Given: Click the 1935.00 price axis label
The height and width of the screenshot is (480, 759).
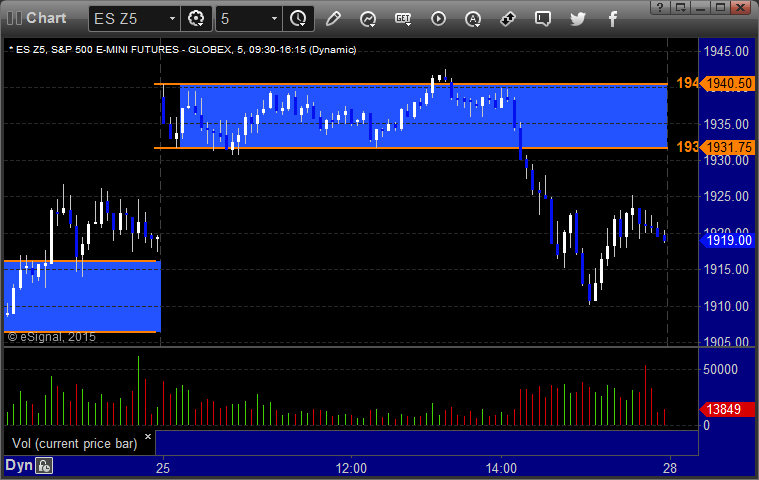Looking at the screenshot, I should click(x=726, y=124).
